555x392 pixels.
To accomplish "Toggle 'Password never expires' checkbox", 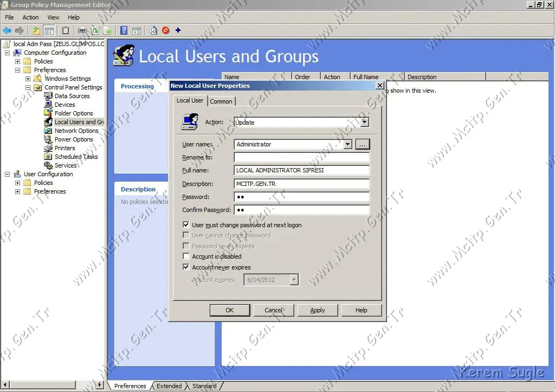I will click(186, 246).
